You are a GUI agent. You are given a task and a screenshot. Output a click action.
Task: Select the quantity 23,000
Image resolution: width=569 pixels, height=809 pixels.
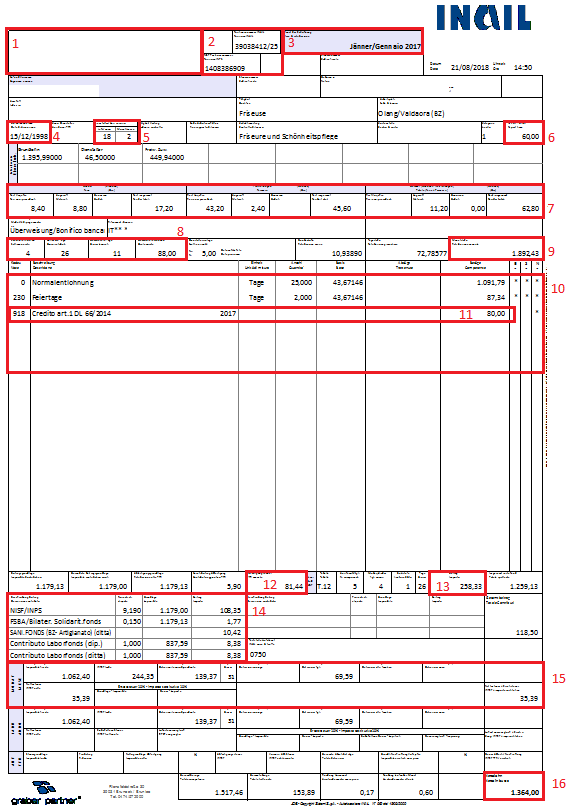(301, 283)
